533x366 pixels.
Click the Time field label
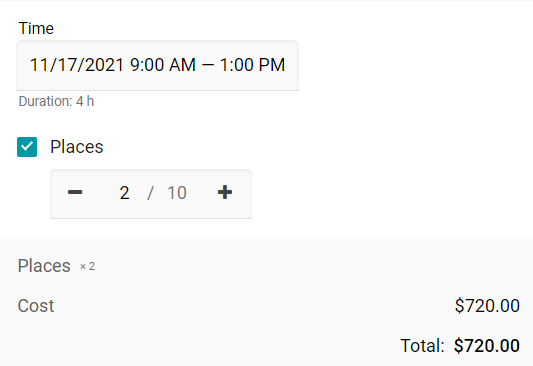36,28
